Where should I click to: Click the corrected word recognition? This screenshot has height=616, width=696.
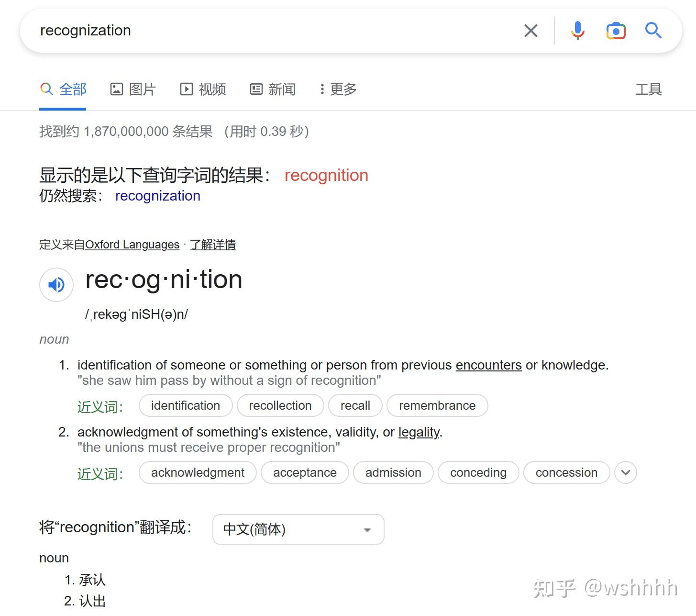click(x=326, y=176)
